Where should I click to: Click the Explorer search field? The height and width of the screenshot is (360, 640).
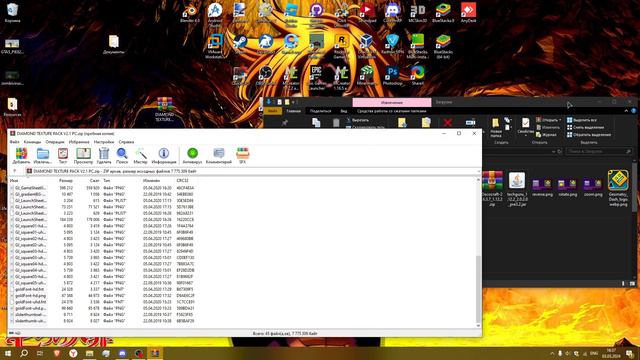coord(598,151)
